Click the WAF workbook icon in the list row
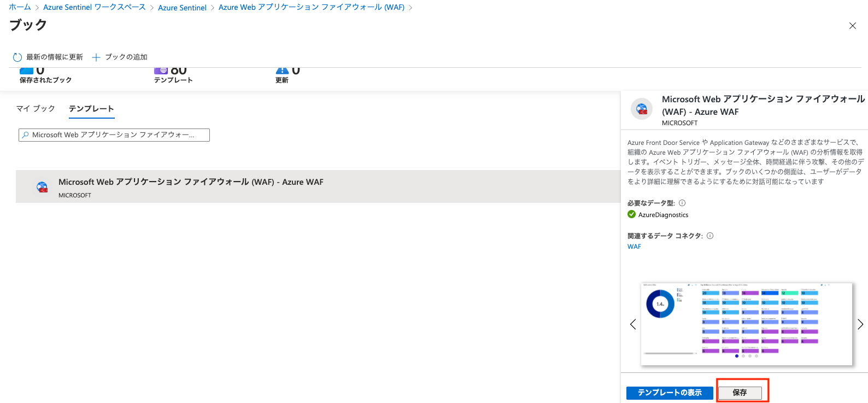This screenshot has width=868, height=403. 42,187
